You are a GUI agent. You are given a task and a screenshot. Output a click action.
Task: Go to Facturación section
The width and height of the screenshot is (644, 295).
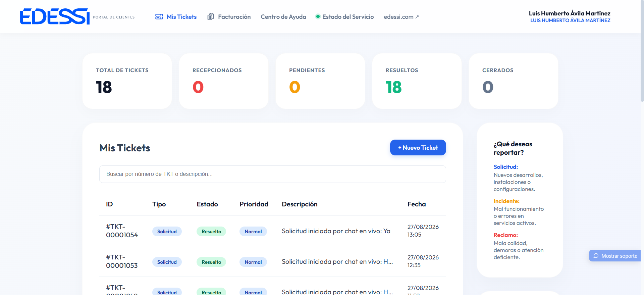click(229, 17)
